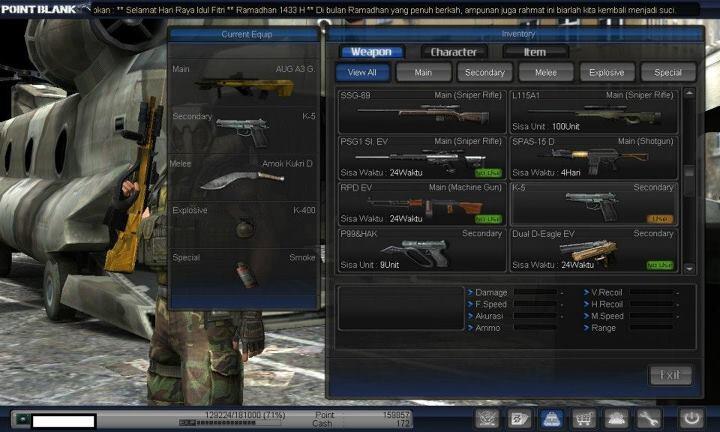Click K-5 pistol in Current Equip panel
This screenshot has height=432, width=720.
242,132
